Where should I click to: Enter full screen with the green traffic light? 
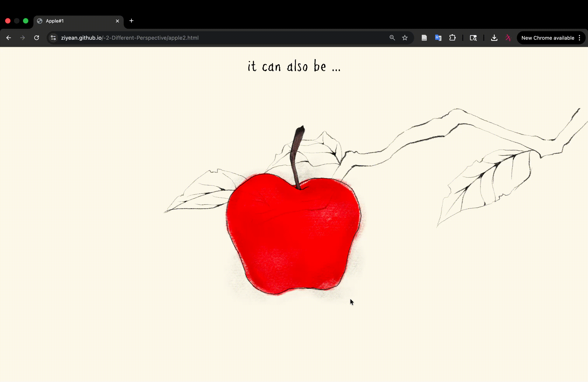(x=26, y=21)
